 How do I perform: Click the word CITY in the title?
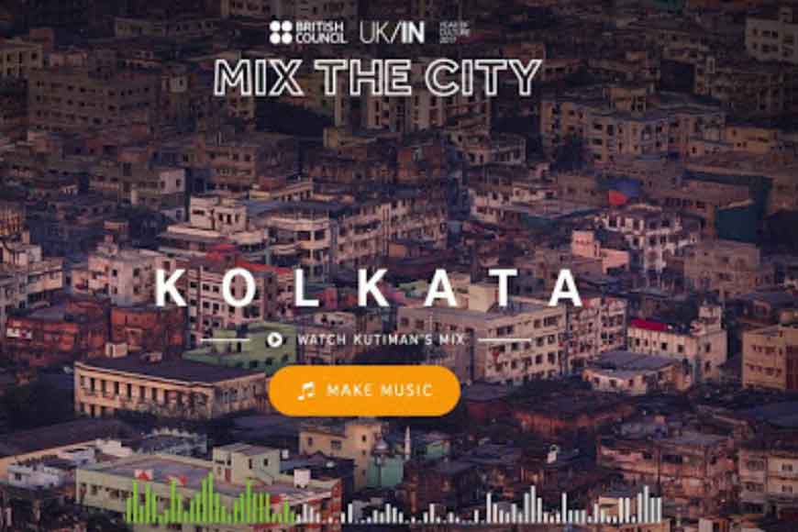pos(482,77)
